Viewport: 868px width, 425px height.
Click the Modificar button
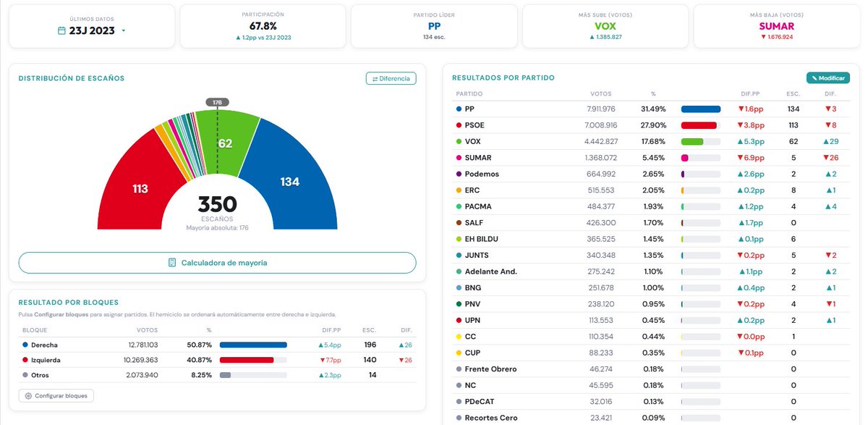[828, 77]
